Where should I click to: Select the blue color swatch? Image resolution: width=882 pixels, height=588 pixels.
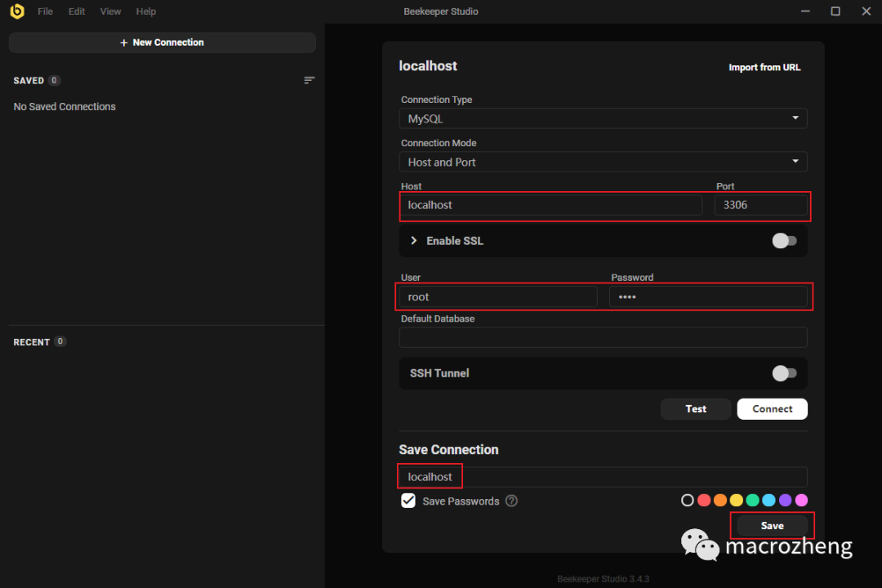point(769,501)
